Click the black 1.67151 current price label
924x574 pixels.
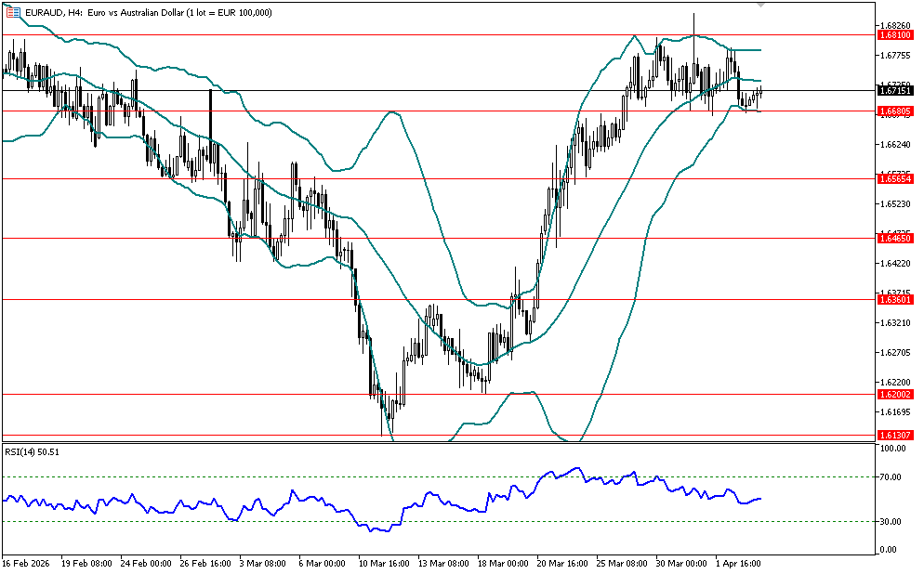[893, 90]
